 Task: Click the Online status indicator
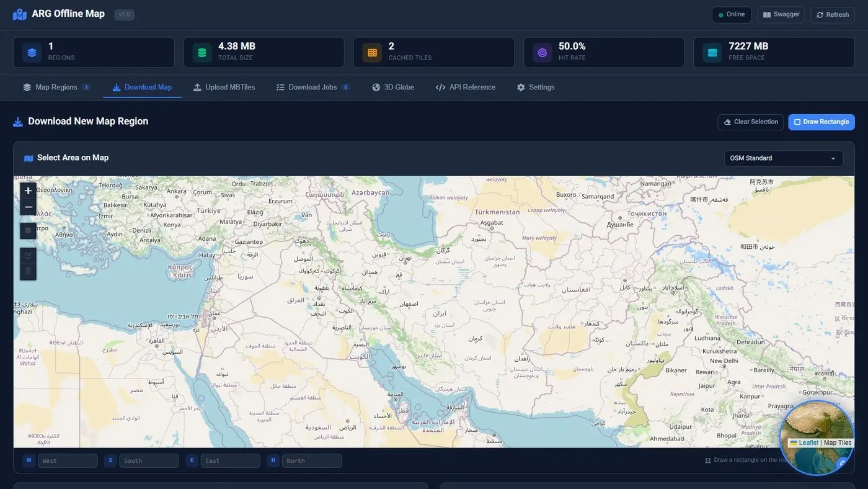(x=732, y=15)
